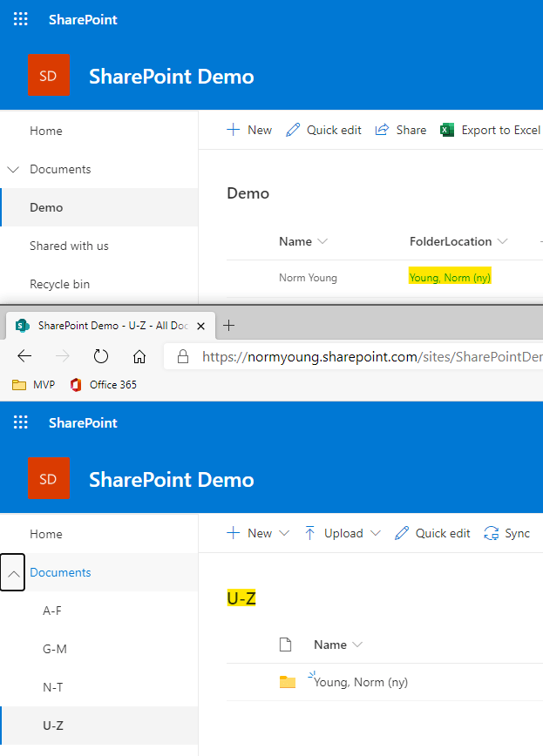This screenshot has width=543, height=756.
Task: Expand the collapsed Documents navigation section
Action: 12,169
